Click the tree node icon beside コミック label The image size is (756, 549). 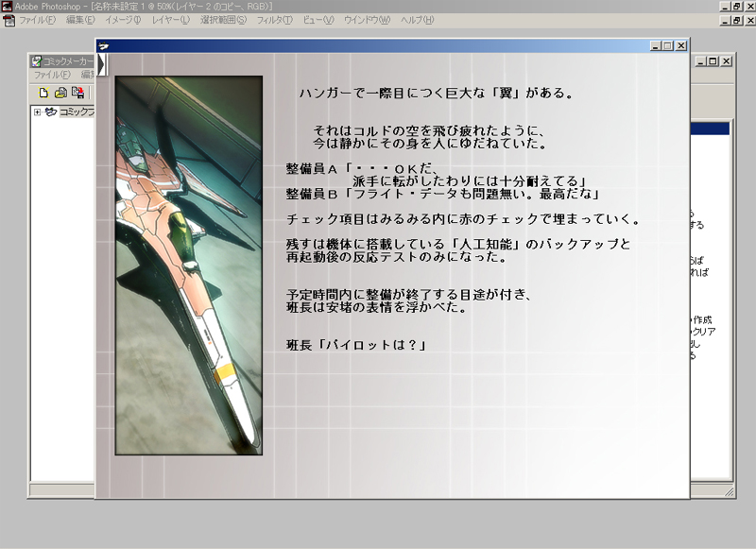pos(51,112)
